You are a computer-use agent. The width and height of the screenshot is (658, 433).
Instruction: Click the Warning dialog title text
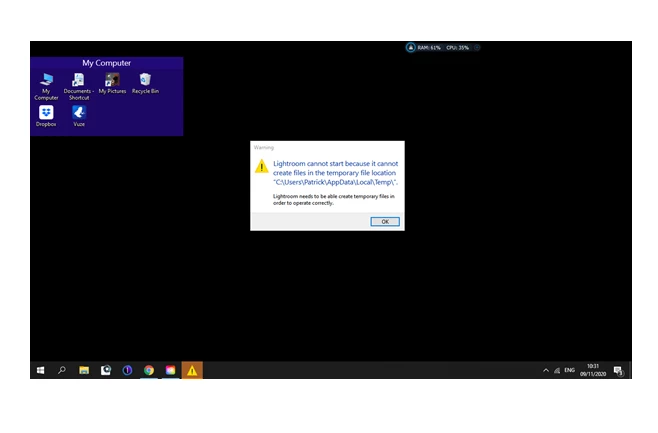tap(264, 147)
